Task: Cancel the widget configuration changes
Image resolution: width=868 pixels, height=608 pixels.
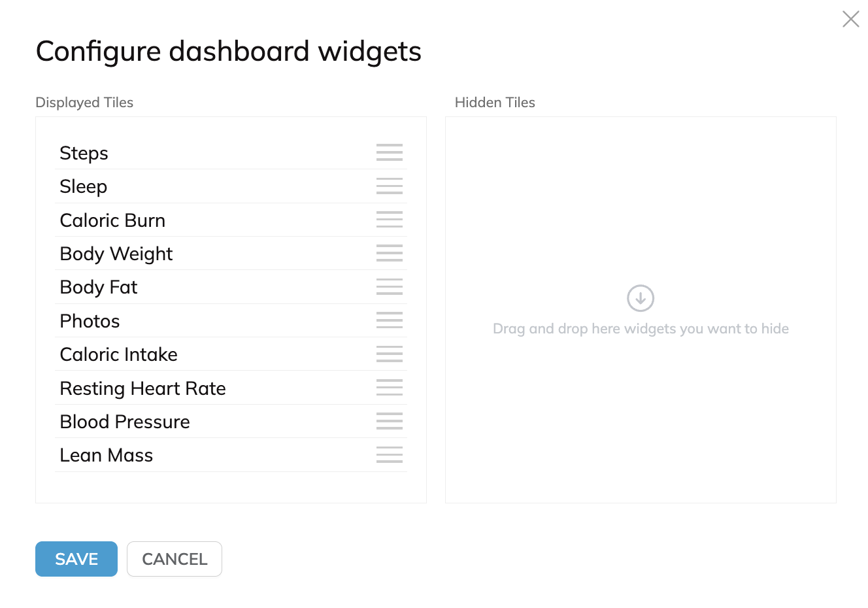Action: [x=175, y=559]
